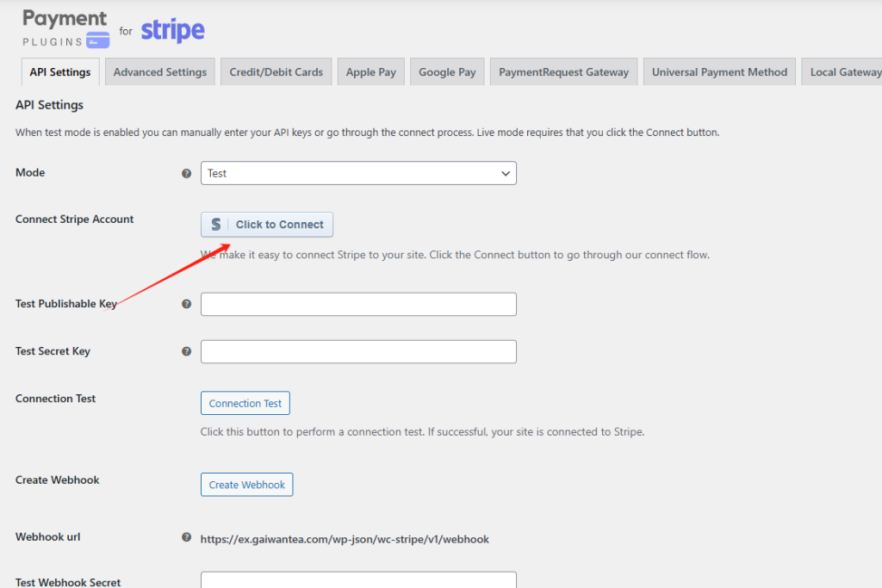This screenshot has height=588, width=882.
Task: Focus the Test Publishable Key field
Action: [x=358, y=305]
